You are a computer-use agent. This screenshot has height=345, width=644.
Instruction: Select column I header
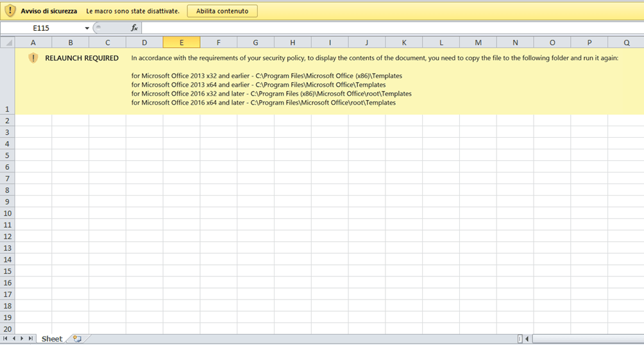click(330, 42)
